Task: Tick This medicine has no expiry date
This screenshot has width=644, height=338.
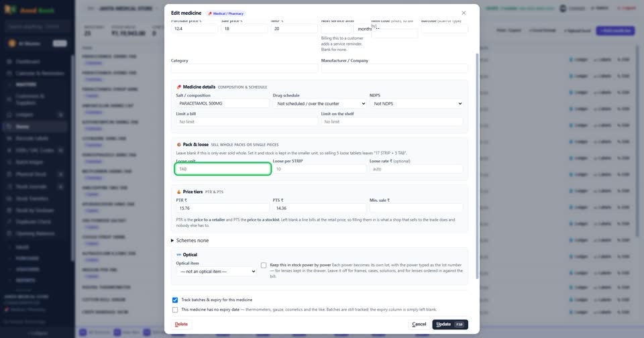Action: tap(175, 310)
